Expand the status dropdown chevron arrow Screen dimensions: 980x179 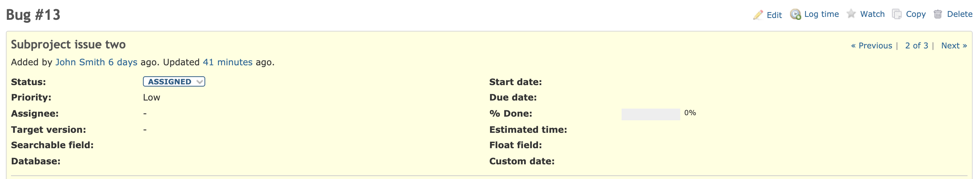[199, 82]
